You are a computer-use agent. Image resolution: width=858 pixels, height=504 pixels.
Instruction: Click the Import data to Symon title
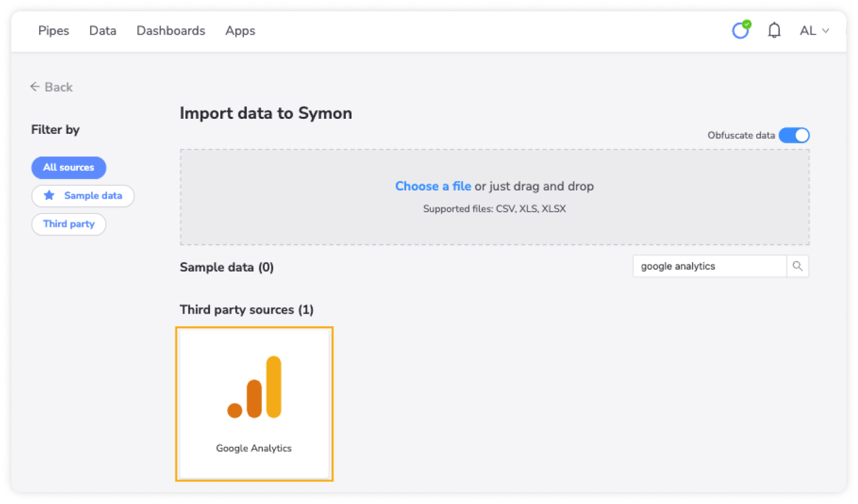click(x=266, y=113)
